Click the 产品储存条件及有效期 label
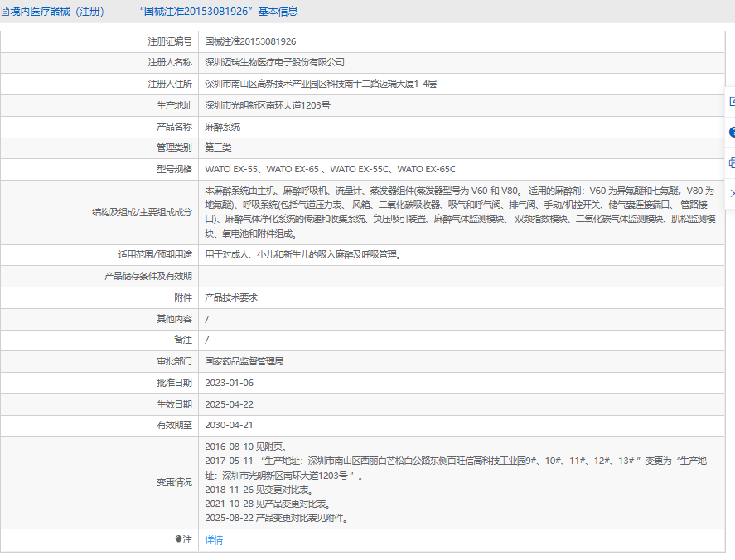 (x=148, y=276)
